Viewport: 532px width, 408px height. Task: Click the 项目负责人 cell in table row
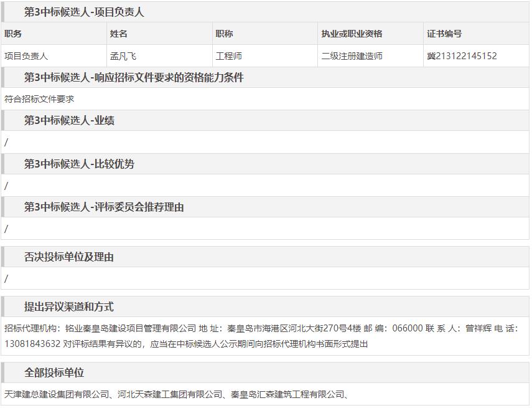tap(26, 56)
